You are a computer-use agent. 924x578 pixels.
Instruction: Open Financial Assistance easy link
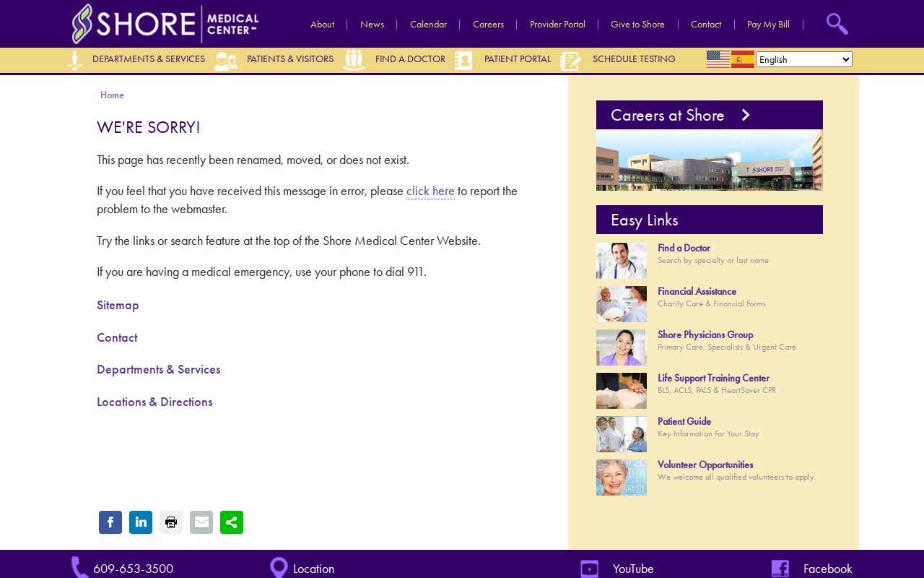[697, 291]
